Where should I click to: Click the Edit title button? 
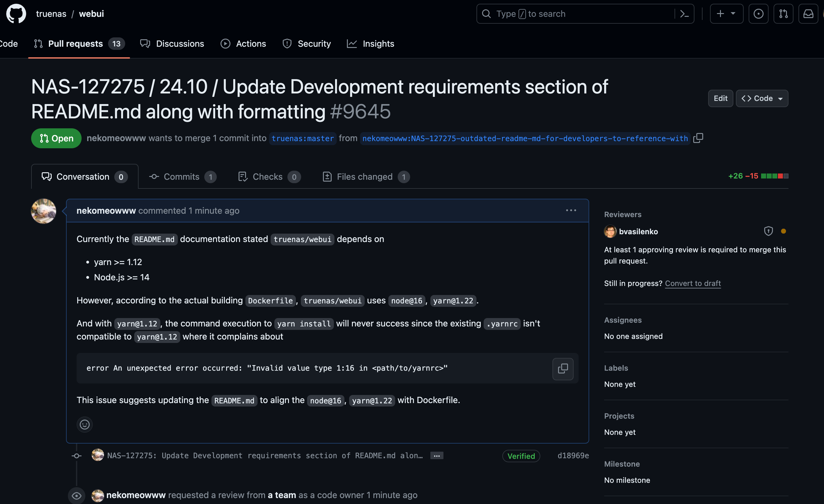[720, 98]
